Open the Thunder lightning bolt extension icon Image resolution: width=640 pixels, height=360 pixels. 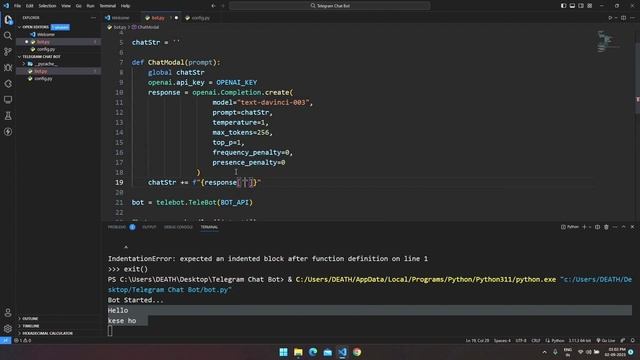click(x=8, y=132)
